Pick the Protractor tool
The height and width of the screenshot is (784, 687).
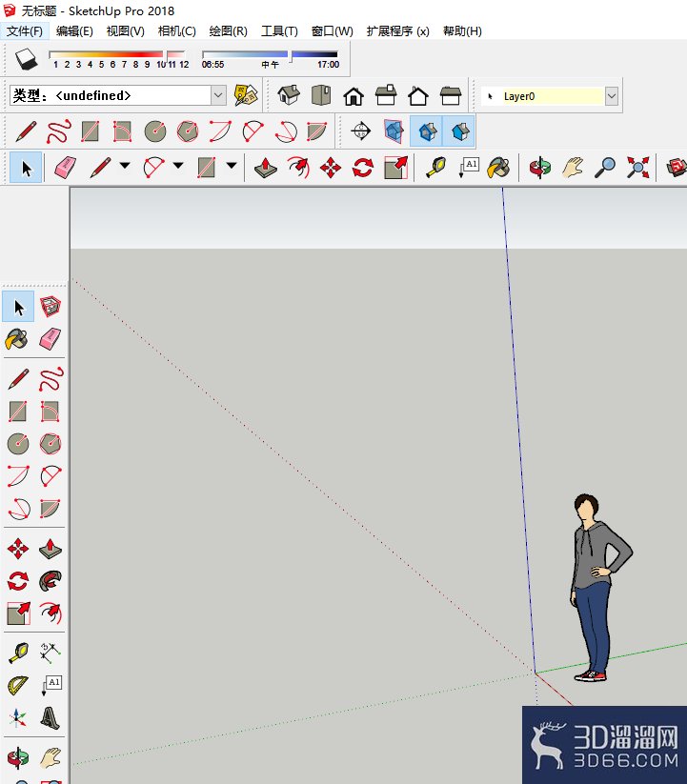point(18,685)
